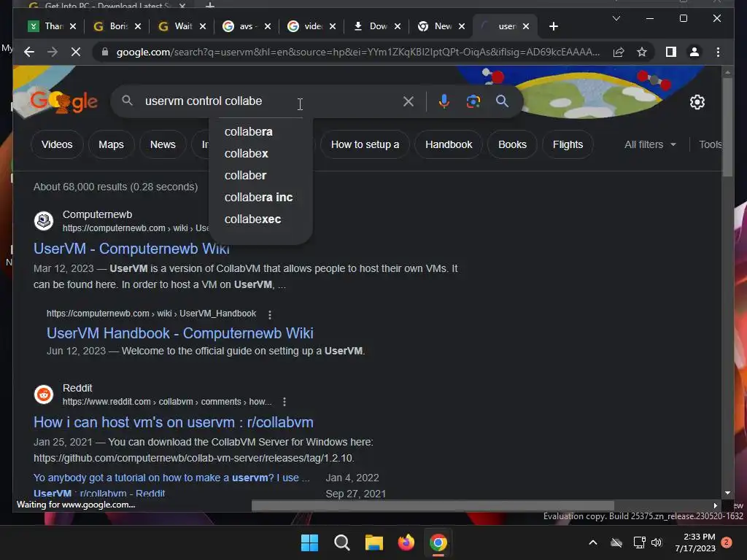Open the Chrome profile icon
Viewport: 747px width, 560px height.
pos(694,52)
